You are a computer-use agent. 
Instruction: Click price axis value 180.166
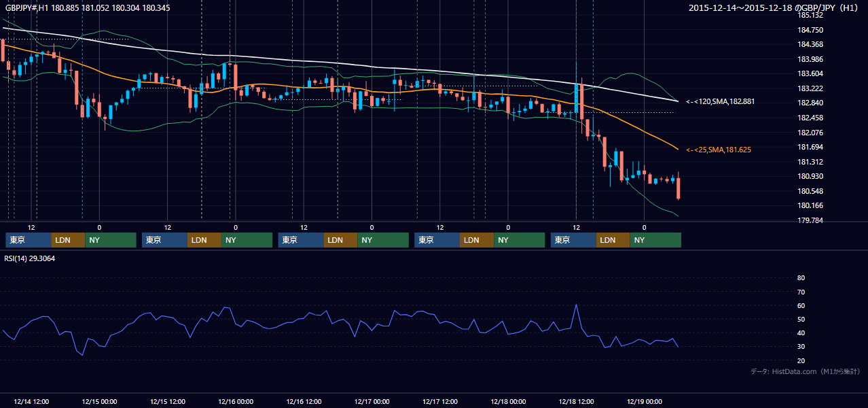pyautogui.click(x=810, y=205)
